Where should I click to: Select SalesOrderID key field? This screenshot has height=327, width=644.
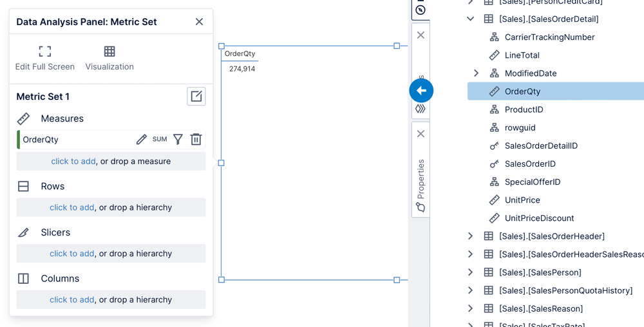click(530, 163)
